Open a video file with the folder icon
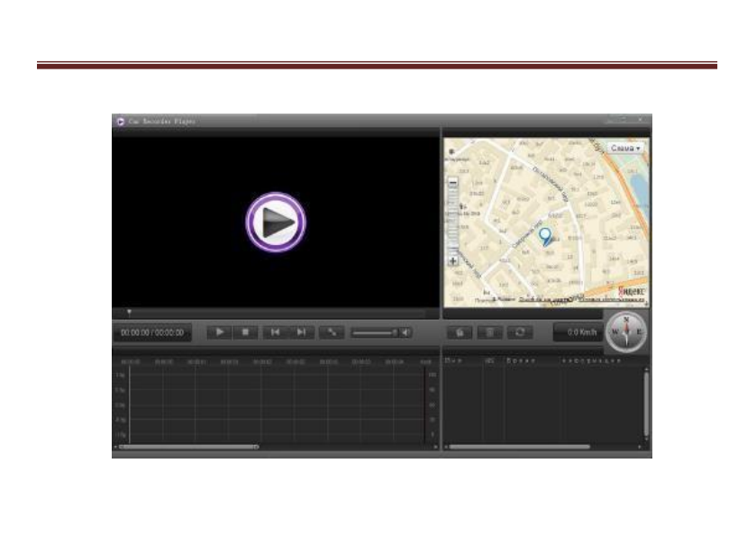Viewport: 756px width, 536px height. [x=460, y=332]
